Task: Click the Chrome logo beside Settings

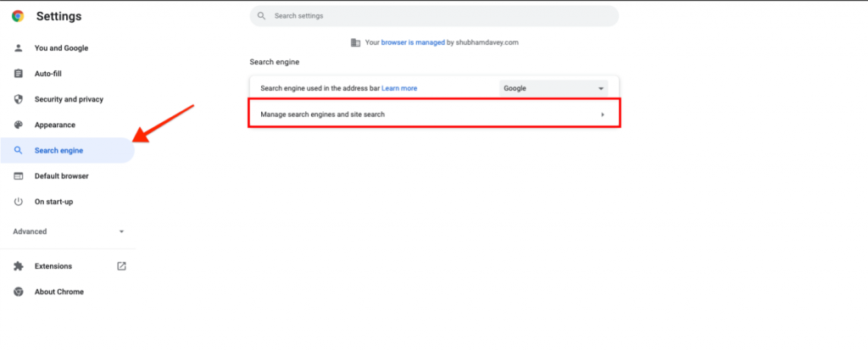Action: [18, 17]
